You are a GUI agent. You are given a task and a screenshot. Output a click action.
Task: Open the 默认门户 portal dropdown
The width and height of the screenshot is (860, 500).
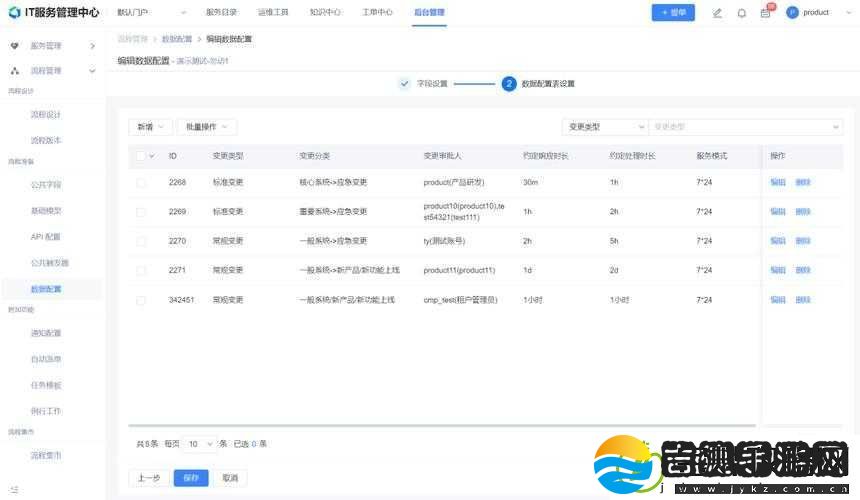click(151, 12)
